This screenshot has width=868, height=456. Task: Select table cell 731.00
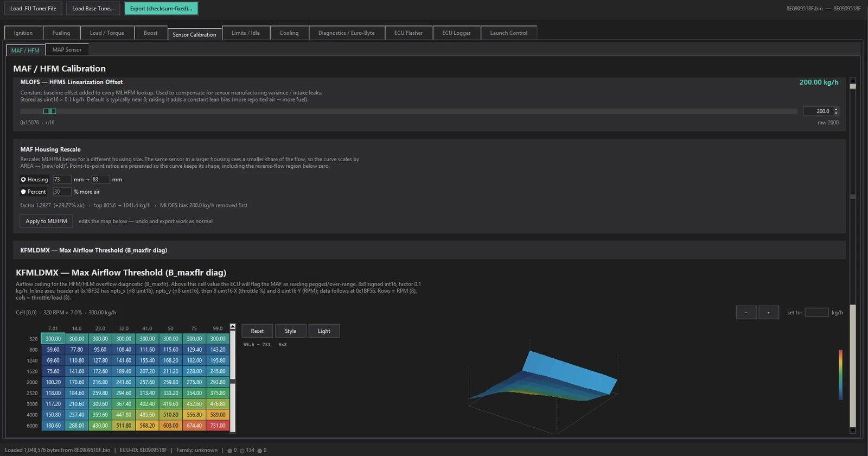point(218,426)
